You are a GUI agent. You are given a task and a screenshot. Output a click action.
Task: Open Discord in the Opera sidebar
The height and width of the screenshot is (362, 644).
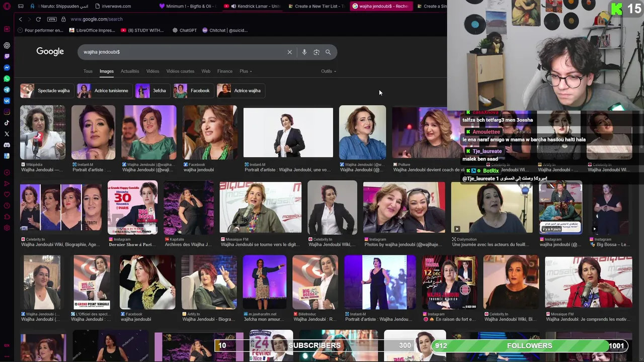pos(7,145)
